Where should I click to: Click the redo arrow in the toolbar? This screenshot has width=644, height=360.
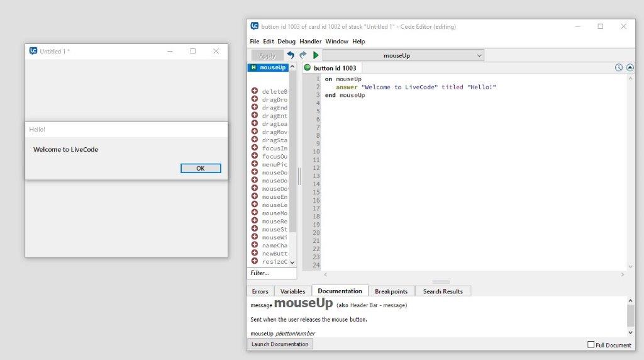tap(303, 55)
